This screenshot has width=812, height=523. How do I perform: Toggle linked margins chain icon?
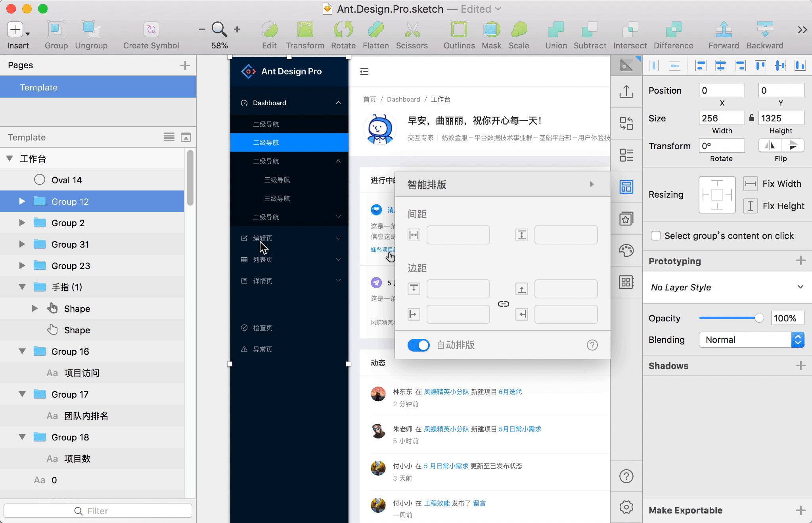[504, 304]
